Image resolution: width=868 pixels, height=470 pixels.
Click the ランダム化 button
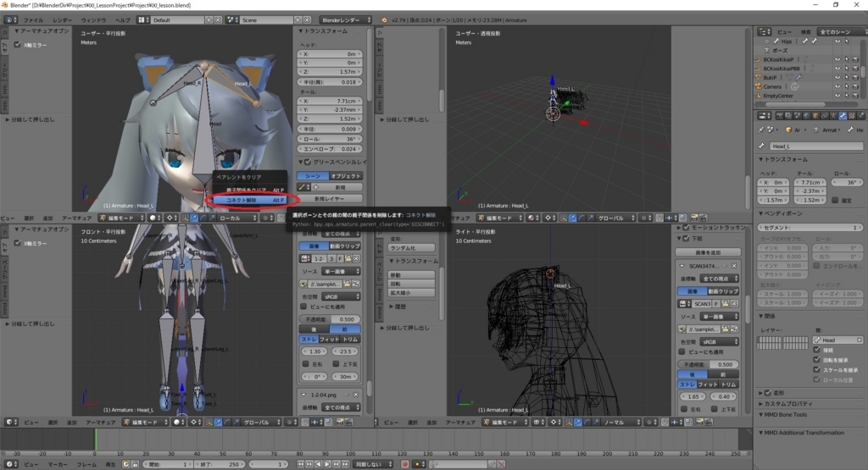[411, 248]
